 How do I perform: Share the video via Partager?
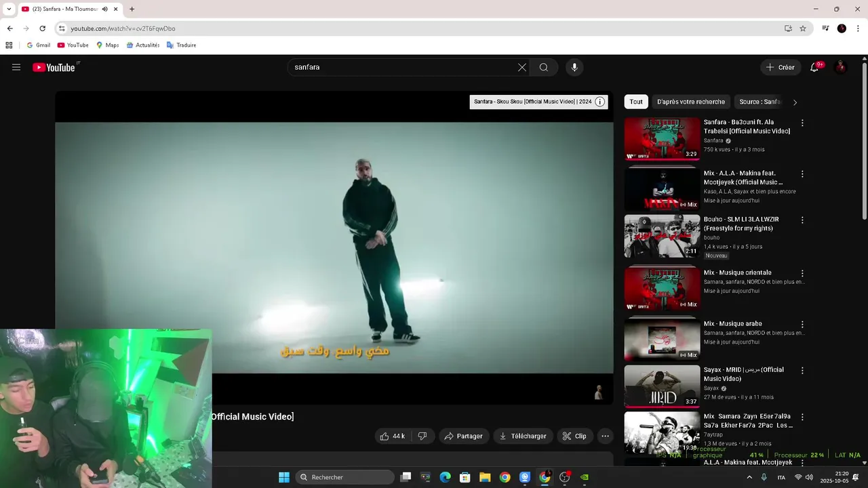point(463,436)
